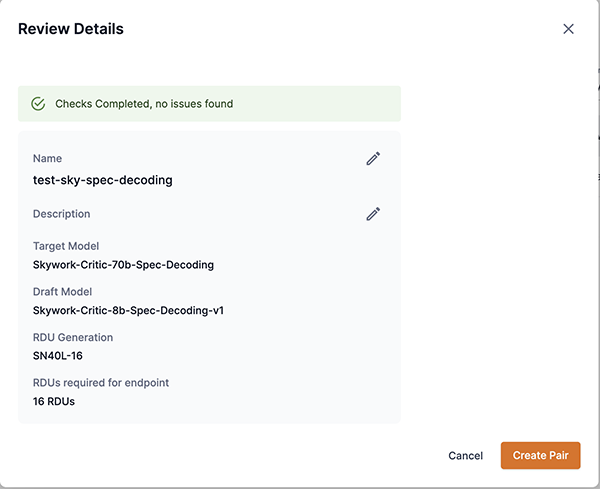Edit the Description using its pencil icon
Screen dimensions: 600x489
point(373,213)
